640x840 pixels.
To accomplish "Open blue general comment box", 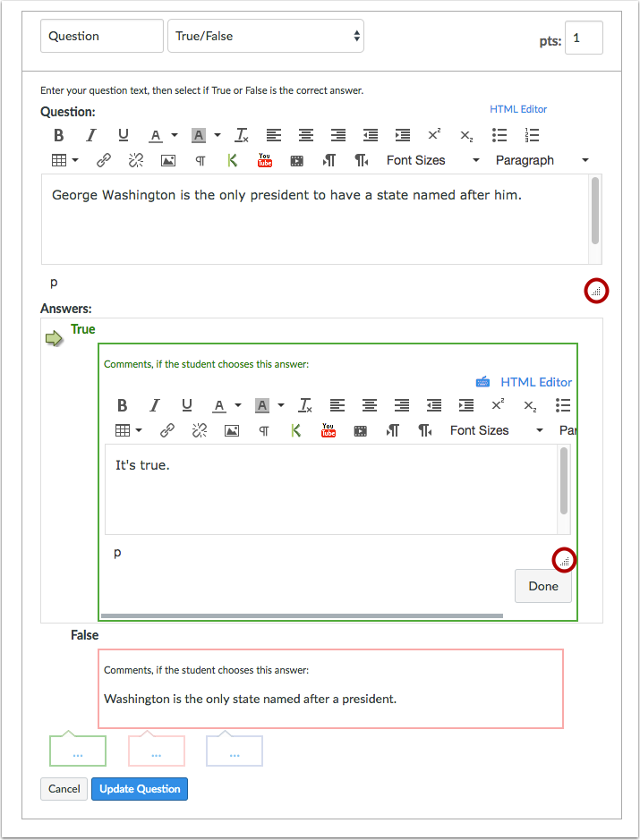I will [235, 750].
